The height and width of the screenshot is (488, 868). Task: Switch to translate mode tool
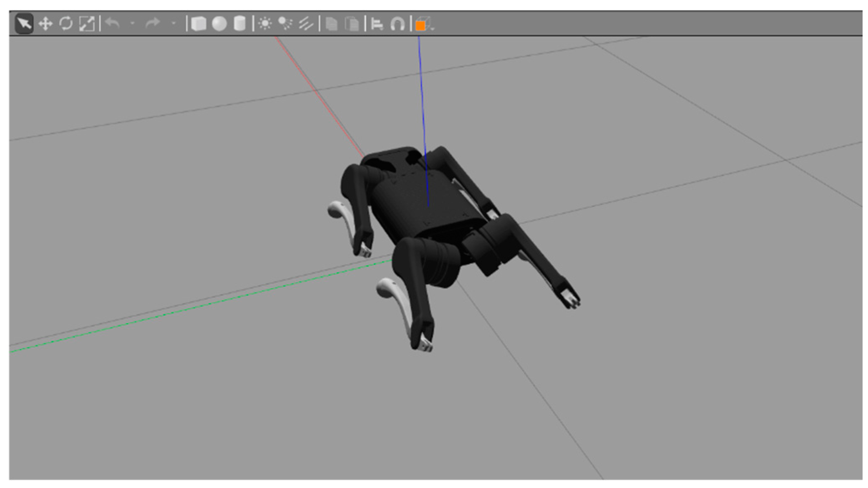pyautogui.click(x=45, y=24)
